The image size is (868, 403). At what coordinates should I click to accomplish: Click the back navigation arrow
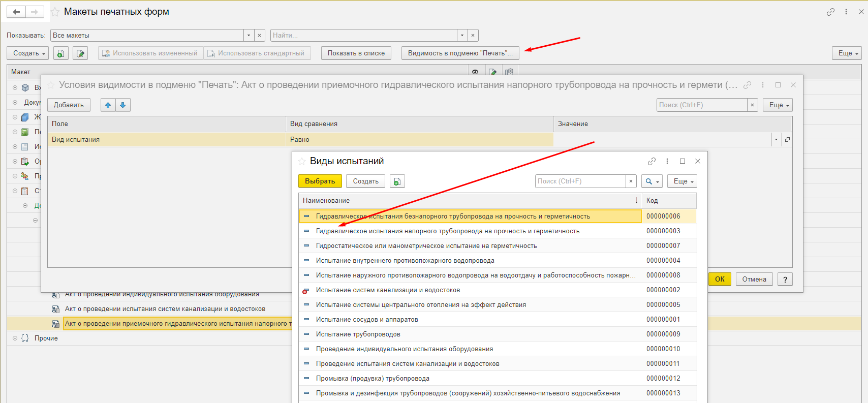click(16, 12)
